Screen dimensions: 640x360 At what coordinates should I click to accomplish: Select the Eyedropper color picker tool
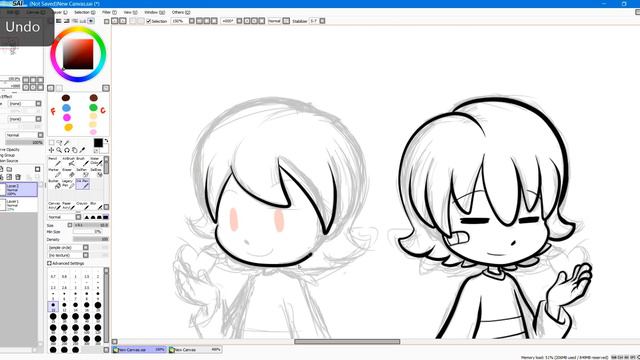click(x=82, y=150)
